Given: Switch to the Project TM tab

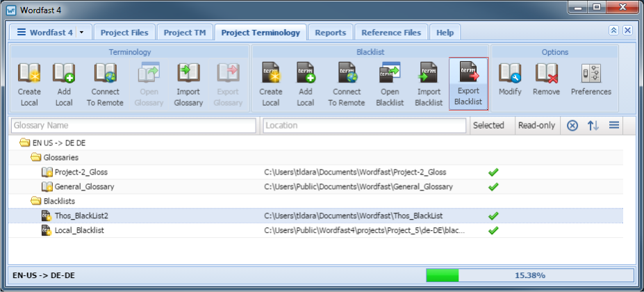Looking at the screenshot, I should [x=185, y=33].
